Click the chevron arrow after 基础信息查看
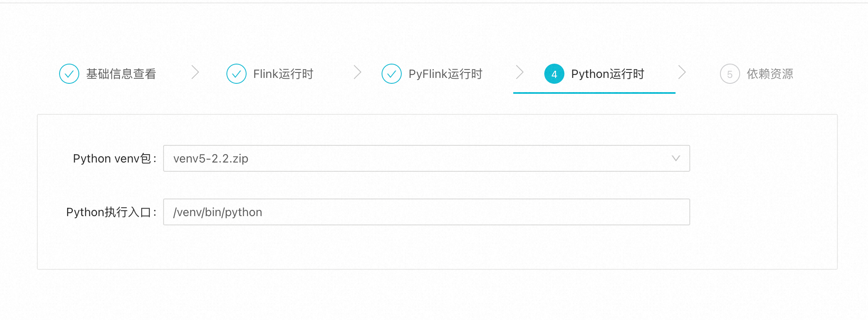The height and width of the screenshot is (320, 868). click(x=195, y=72)
